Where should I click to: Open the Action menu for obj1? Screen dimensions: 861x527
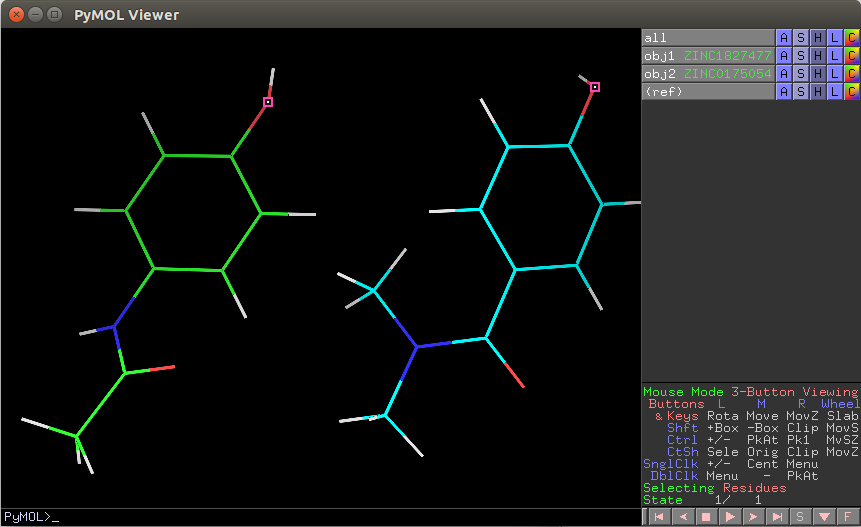[x=784, y=56]
